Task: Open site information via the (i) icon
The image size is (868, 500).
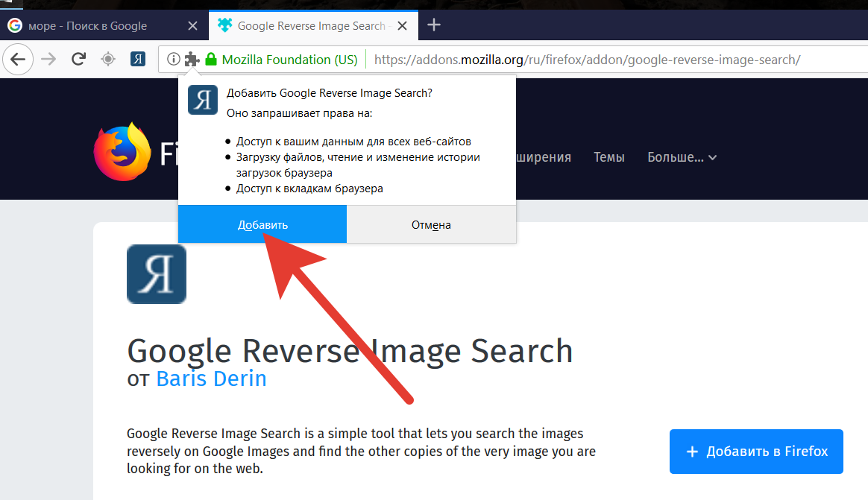Action: (x=173, y=60)
